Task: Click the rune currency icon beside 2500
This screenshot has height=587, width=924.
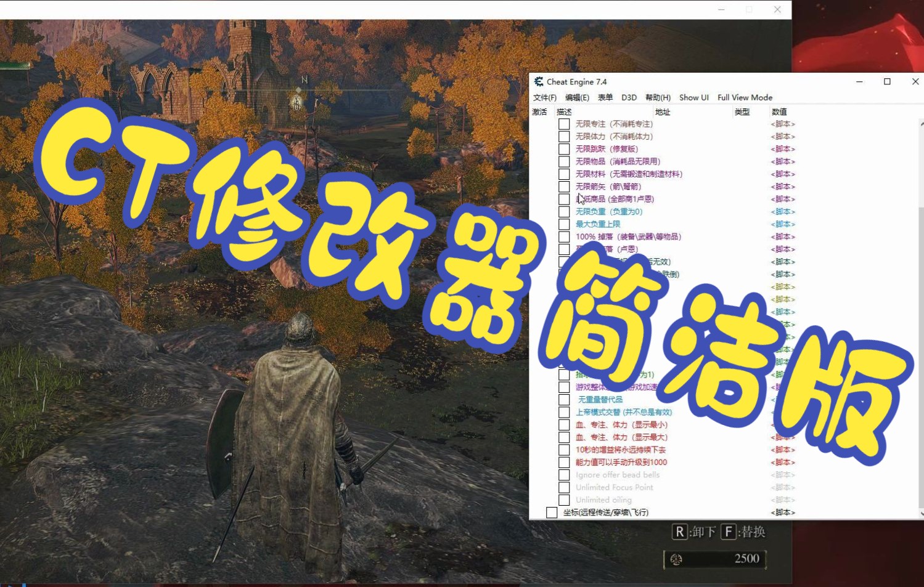Action: 676,559
